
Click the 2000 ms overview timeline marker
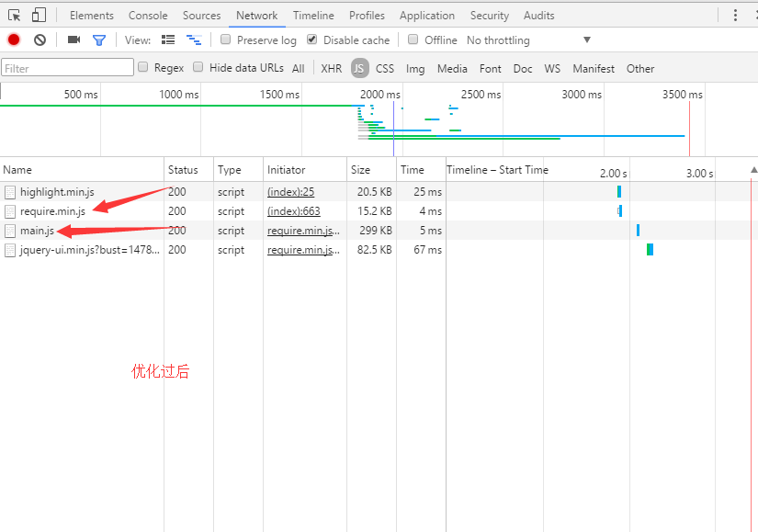(379, 95)
